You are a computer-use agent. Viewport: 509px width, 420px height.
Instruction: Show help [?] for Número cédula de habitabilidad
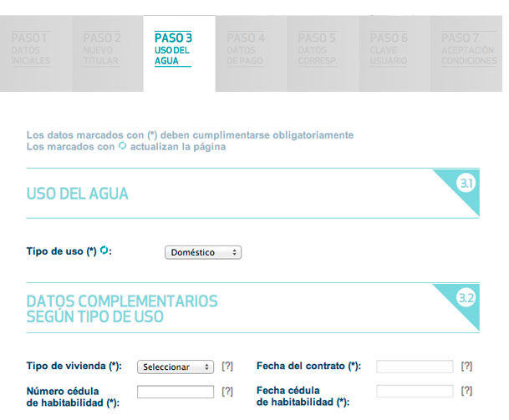pyautogui.click(x=227, y=392)
